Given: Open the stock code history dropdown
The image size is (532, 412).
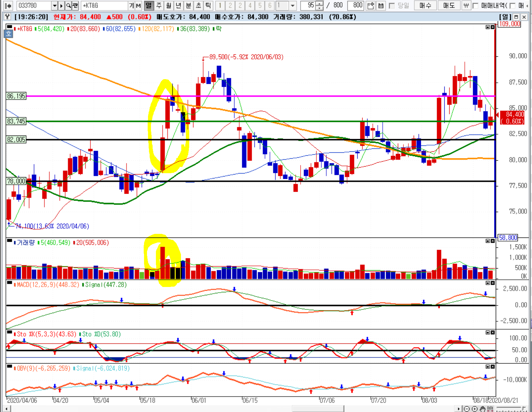Looking at the screenshot, I should point(55,6).
